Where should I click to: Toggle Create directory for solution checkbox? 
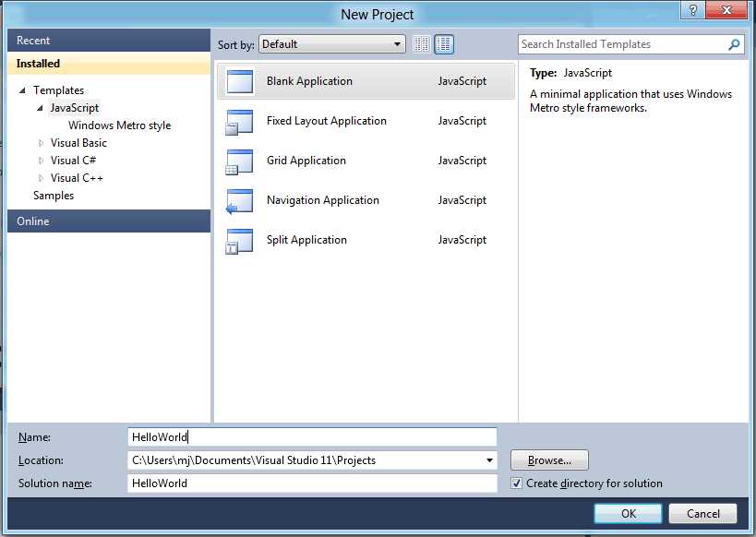point(516,483)
